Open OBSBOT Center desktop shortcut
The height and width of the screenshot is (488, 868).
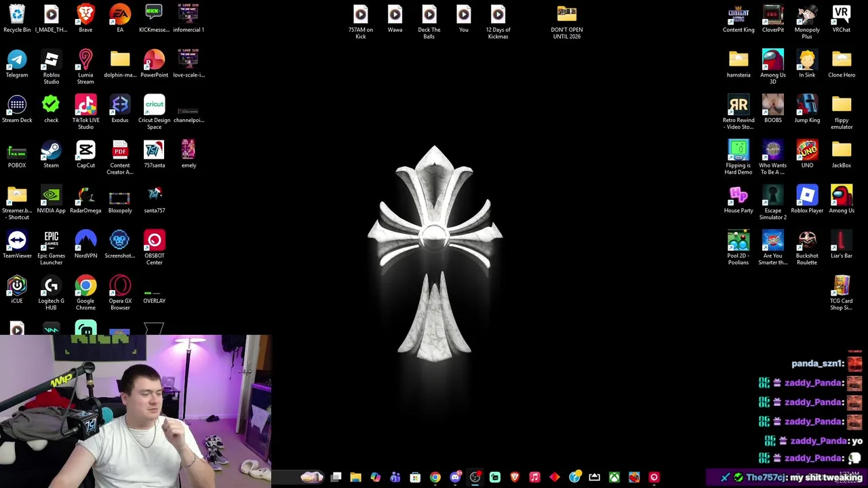point(154,248)
